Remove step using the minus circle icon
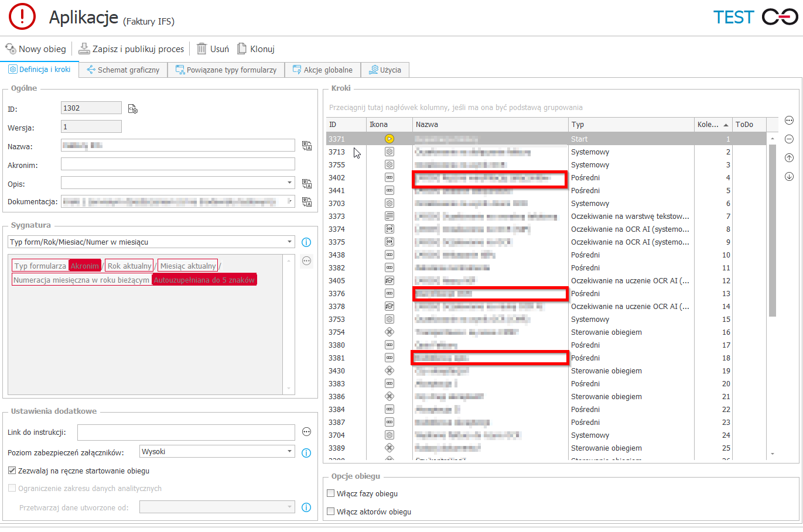 pos(789,139)
